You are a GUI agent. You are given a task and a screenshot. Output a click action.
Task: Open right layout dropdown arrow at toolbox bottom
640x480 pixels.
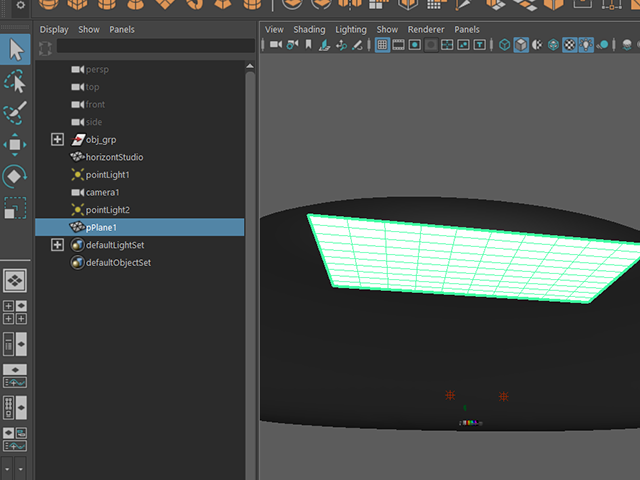click(20, 469)
